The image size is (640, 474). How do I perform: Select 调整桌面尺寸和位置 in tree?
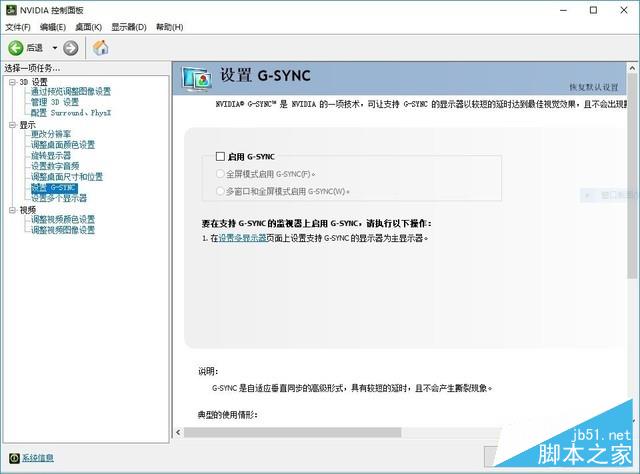click(x=67, y=176)
